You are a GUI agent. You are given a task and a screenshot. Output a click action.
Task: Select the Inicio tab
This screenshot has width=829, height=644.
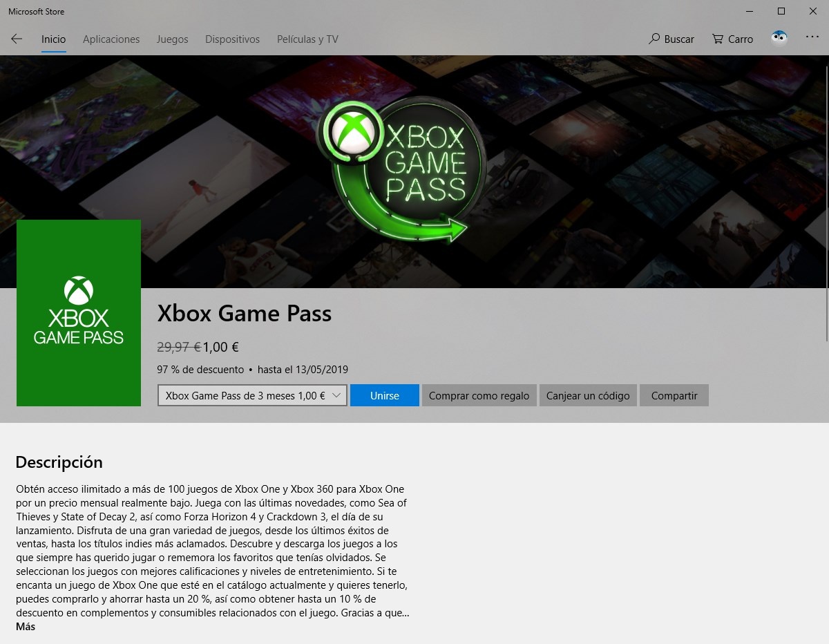(53, 39)
